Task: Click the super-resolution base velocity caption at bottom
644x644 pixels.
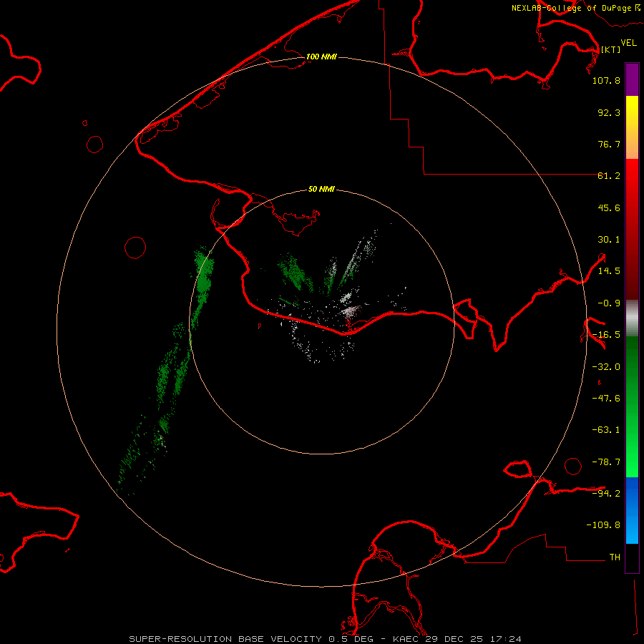Action: tap(325, 639)
